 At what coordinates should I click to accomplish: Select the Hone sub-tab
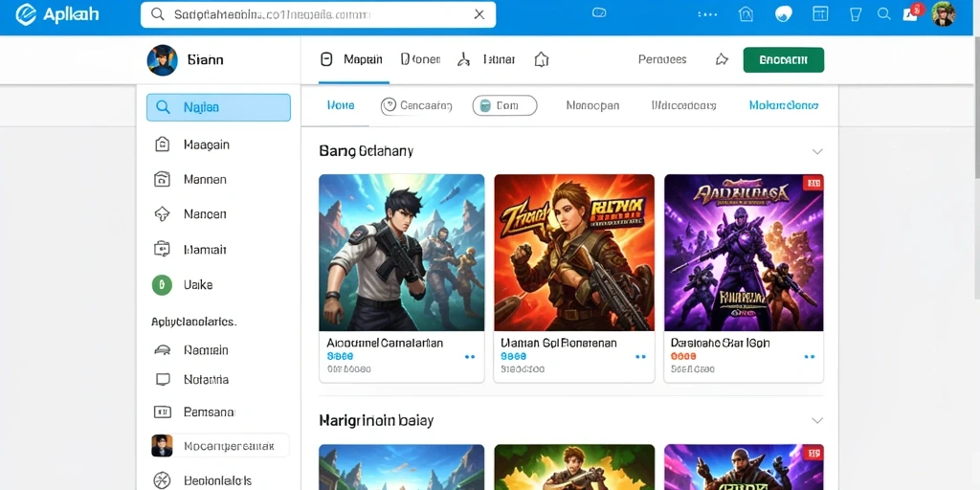341,105
